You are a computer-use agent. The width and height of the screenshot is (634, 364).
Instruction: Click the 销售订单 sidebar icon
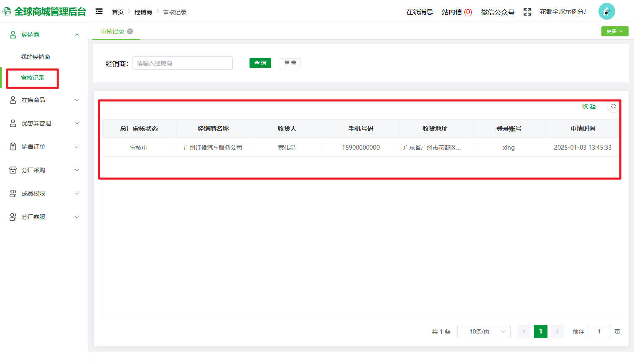coord(13,147)
